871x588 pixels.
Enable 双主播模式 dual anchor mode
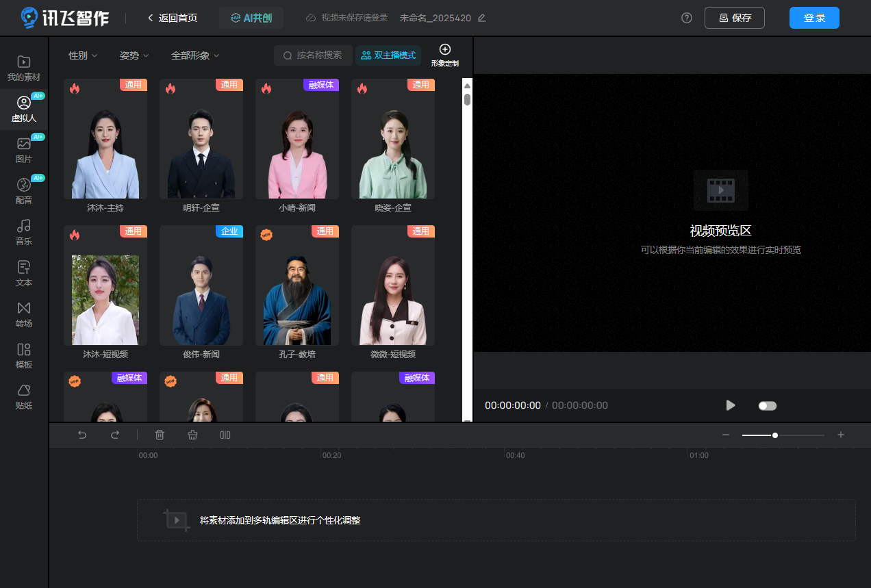[x=388, y=55]
